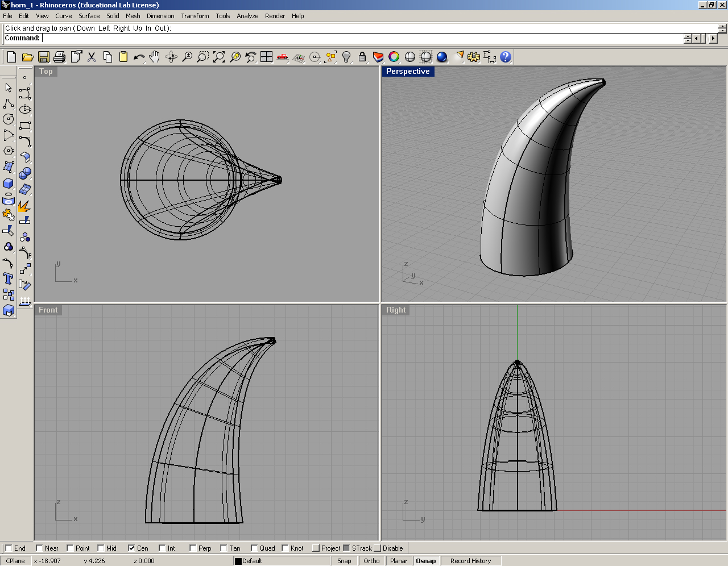Expand command history scroll-down arrow
Screen dimensions: 728x566
722,31
